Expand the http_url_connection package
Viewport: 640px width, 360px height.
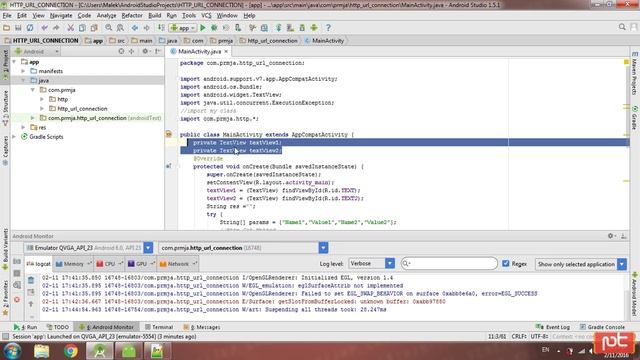click(42, 109)
